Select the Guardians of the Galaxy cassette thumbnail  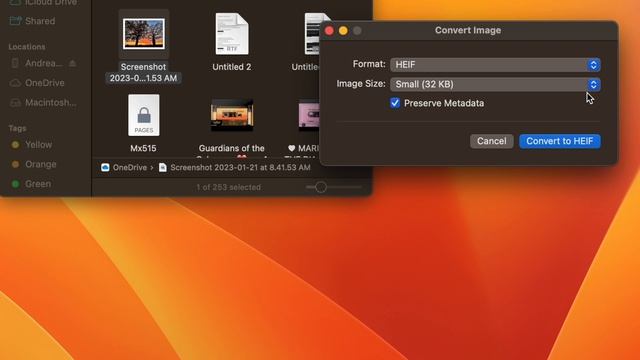tap(232, 115)
